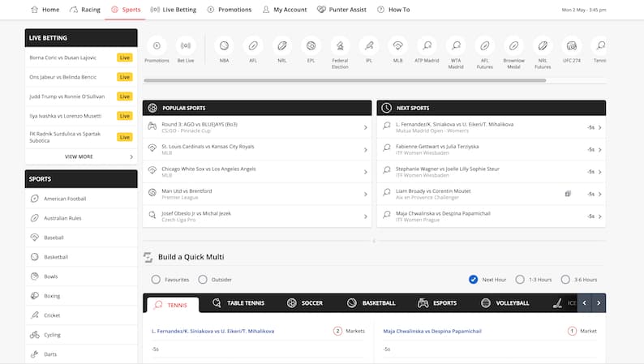Open Judd Trump vs Ronnie O'Sullivan live match
Screen dimensions: 644x364
tap(81, 96)
